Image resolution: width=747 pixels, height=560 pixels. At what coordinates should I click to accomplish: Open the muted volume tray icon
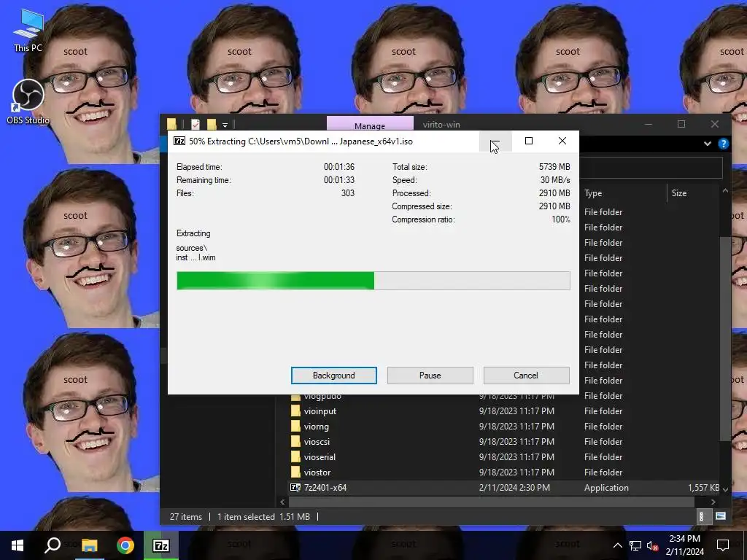pos(653,545)
